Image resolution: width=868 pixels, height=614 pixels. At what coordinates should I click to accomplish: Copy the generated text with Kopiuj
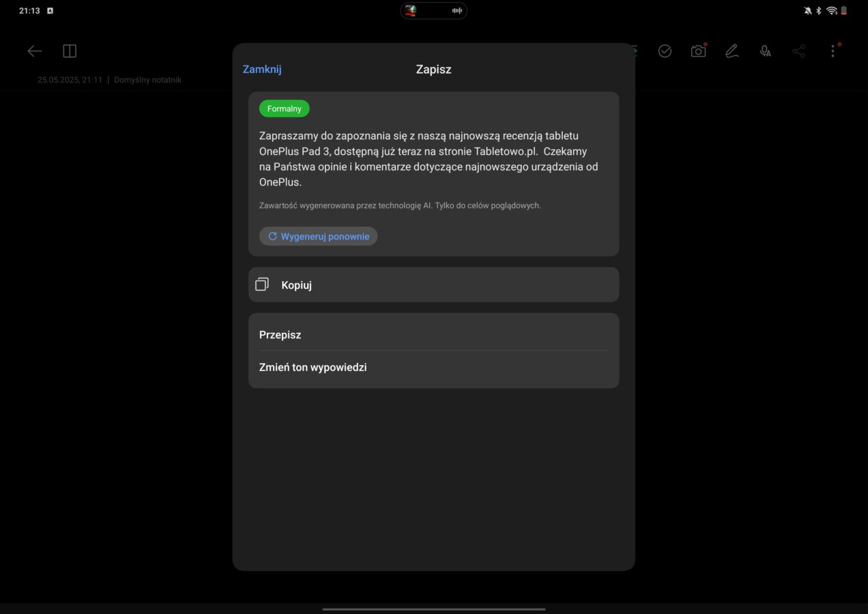point(433,284)
